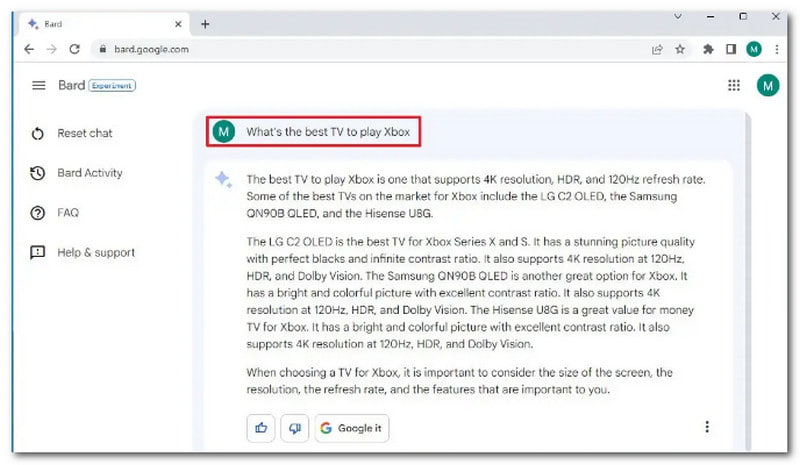The width and height of the screenshot is (800, 465).
Task: Open the Google account avatar M
Action: [768, 85]
